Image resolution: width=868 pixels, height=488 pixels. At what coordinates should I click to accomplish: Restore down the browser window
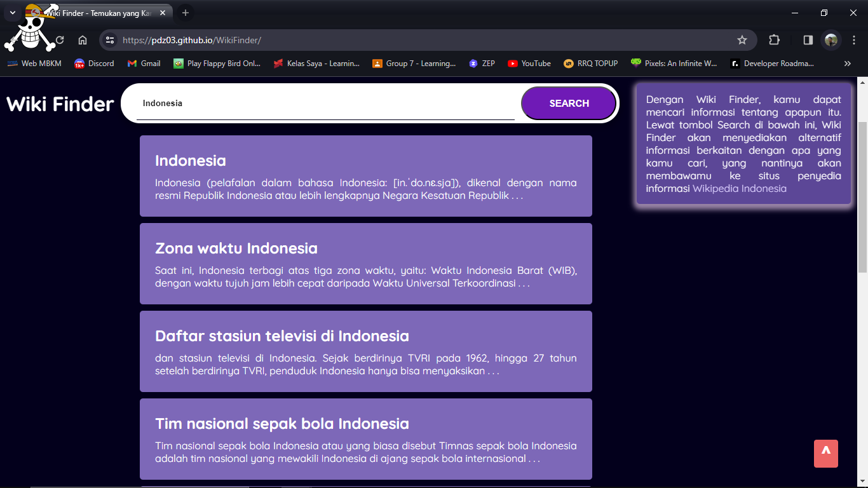pos(824,13)
